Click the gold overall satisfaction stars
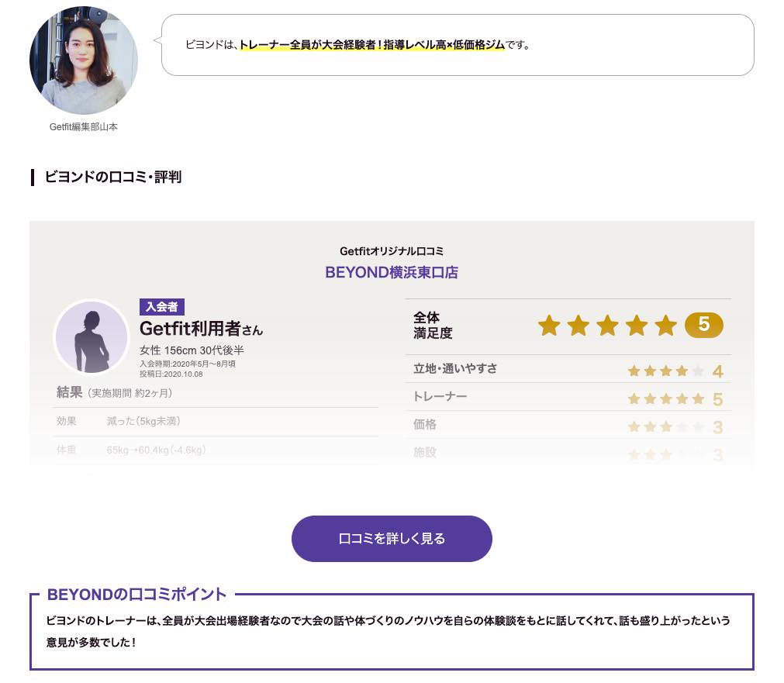The height and width of the screenshot is (683, 784). click(x=607, y=326)
